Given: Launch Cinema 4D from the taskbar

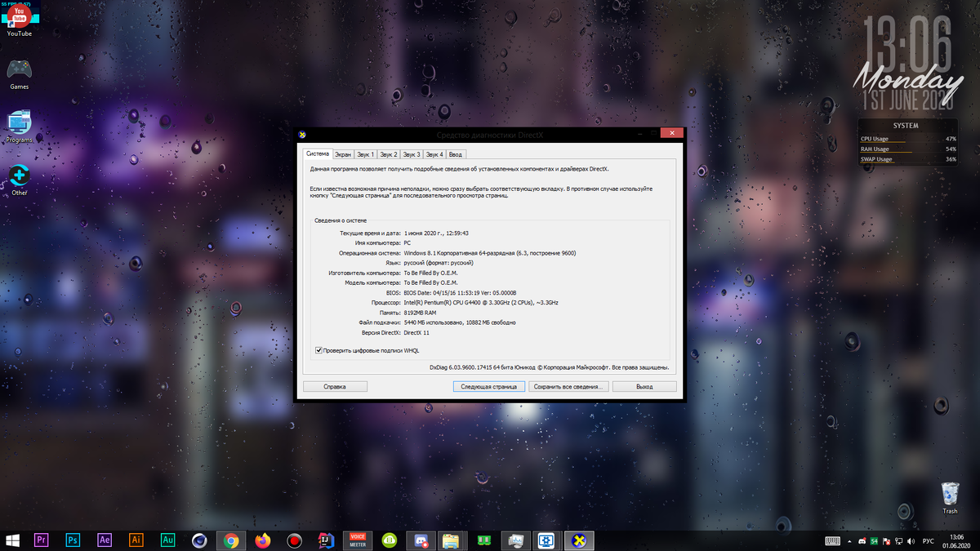Looking at the screenshot, I should [199, 540].
